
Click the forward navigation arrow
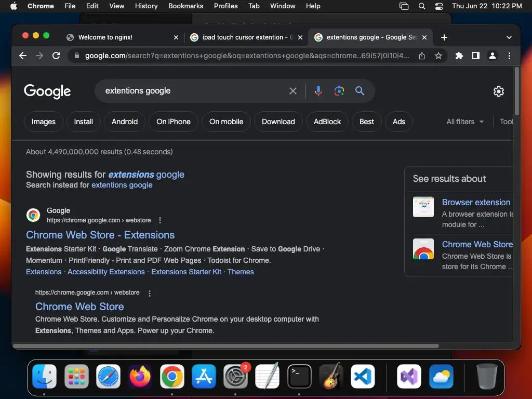pos(39,56)
